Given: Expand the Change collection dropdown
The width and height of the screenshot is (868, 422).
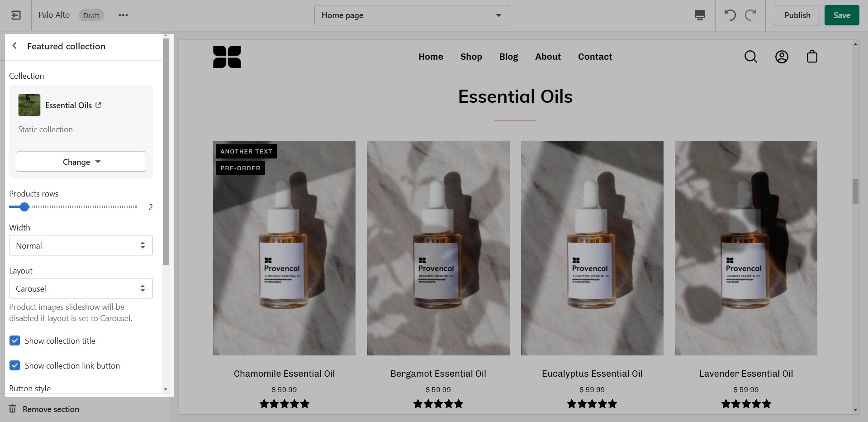Looking at the screenshot, I should tap(81, 162).
